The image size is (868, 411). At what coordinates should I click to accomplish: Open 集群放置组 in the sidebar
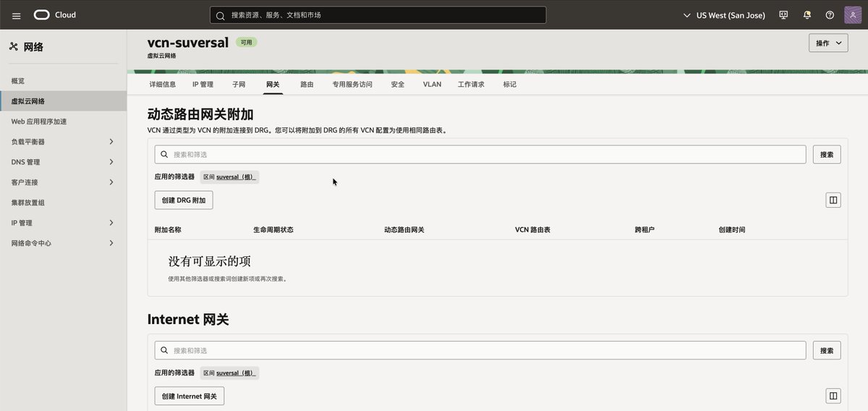click(x=27, y=203)
